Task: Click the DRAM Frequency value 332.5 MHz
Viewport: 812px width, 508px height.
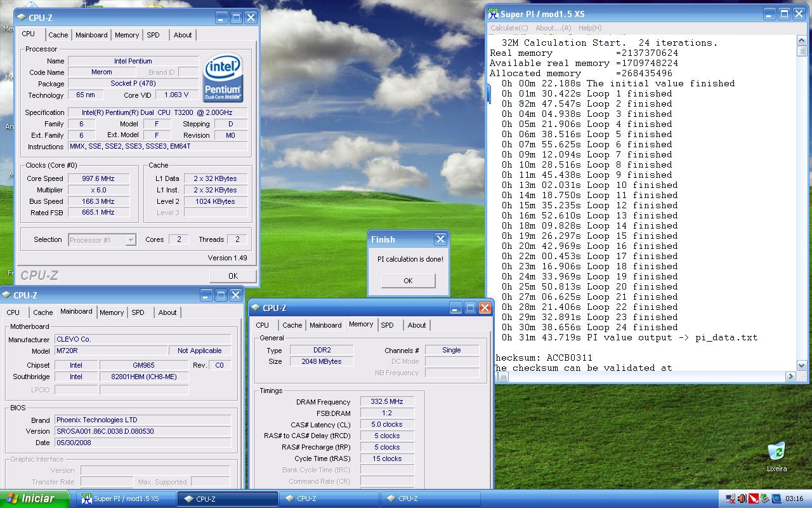Action: [387, 402]
